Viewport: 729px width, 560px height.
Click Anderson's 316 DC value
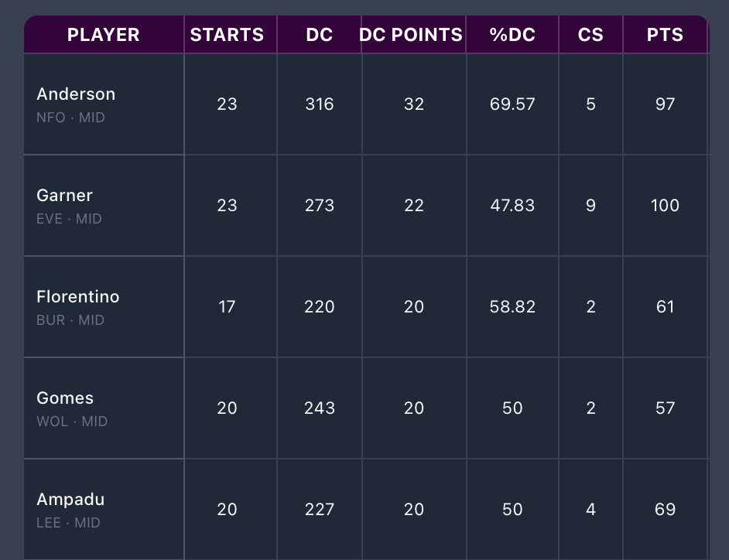(x=319, y=104)
